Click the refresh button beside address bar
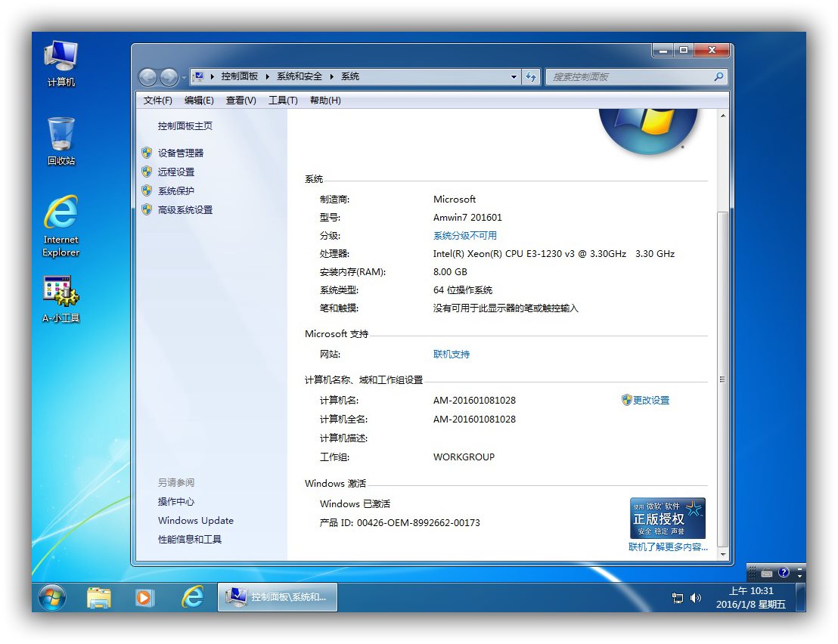 point(531,77)
